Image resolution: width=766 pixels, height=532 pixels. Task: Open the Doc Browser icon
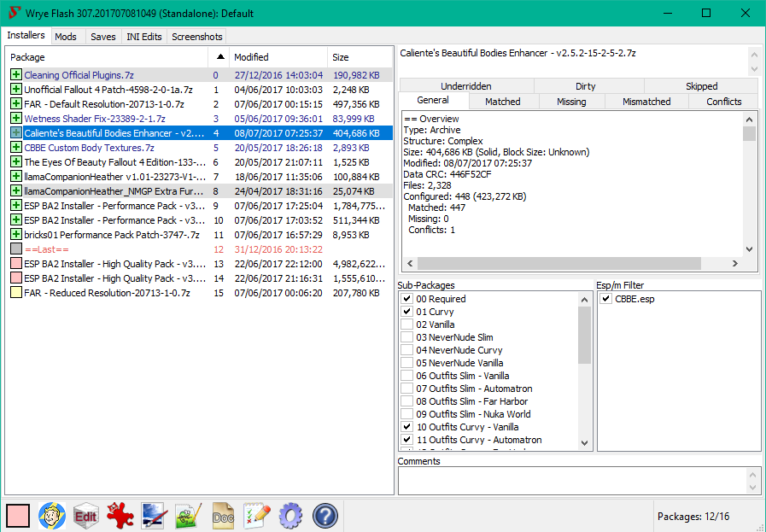click(x=223, y=516)
